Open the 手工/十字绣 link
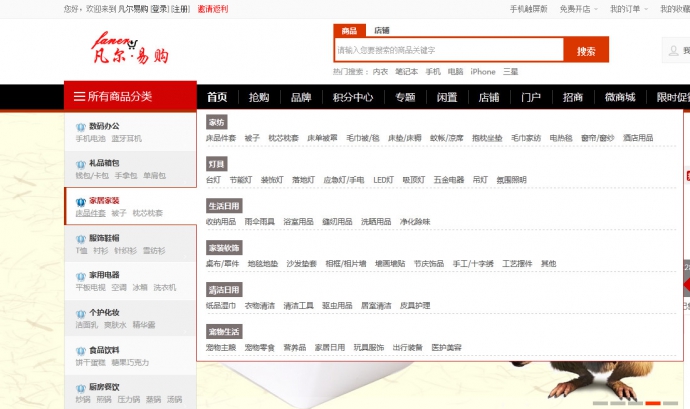 473,264
